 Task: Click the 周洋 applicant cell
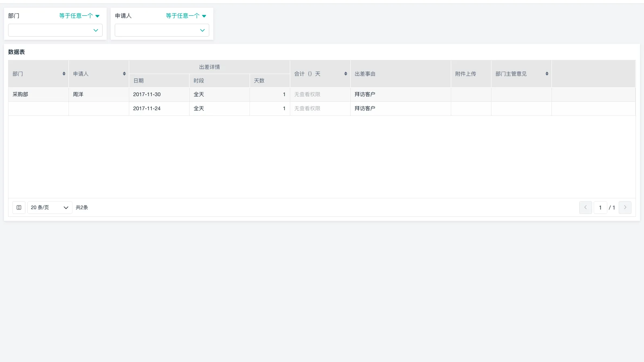tap(78, 95)
